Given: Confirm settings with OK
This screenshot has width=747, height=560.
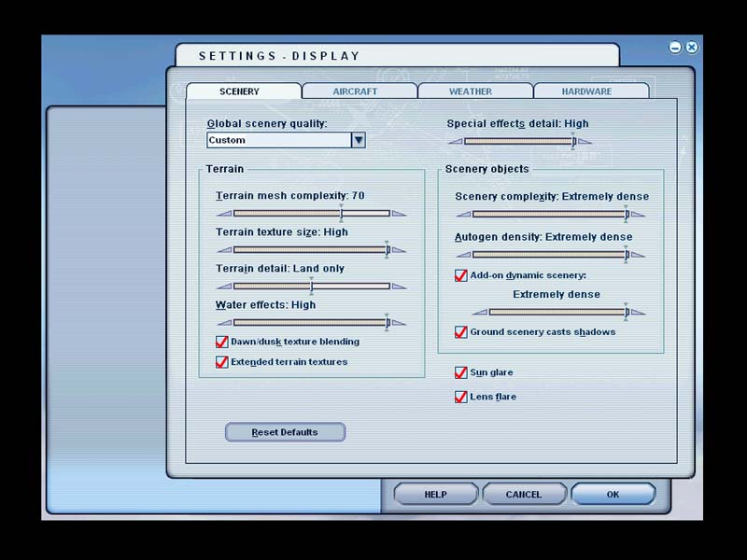Looking at the screenshot, I should (613, 495).
